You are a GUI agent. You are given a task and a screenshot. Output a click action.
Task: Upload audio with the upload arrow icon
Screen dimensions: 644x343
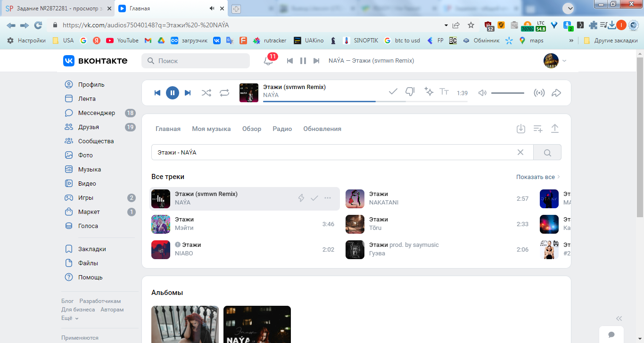tap(555, 129)
